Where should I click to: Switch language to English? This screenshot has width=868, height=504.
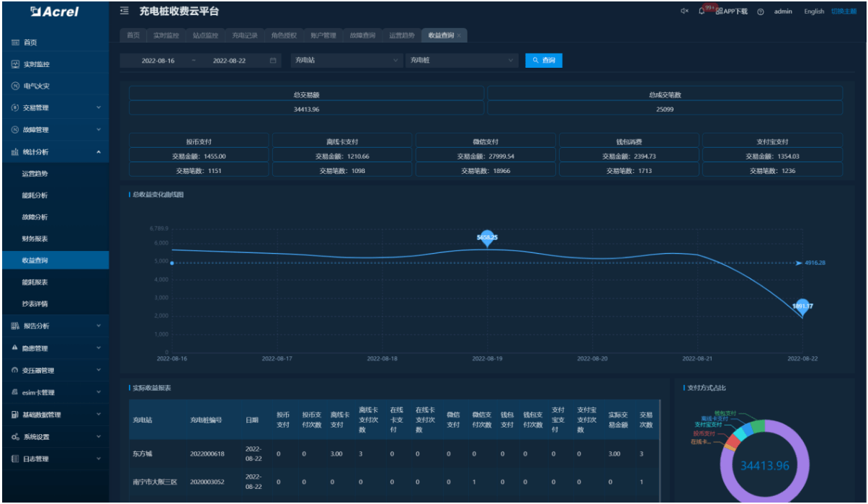point(814,12)
